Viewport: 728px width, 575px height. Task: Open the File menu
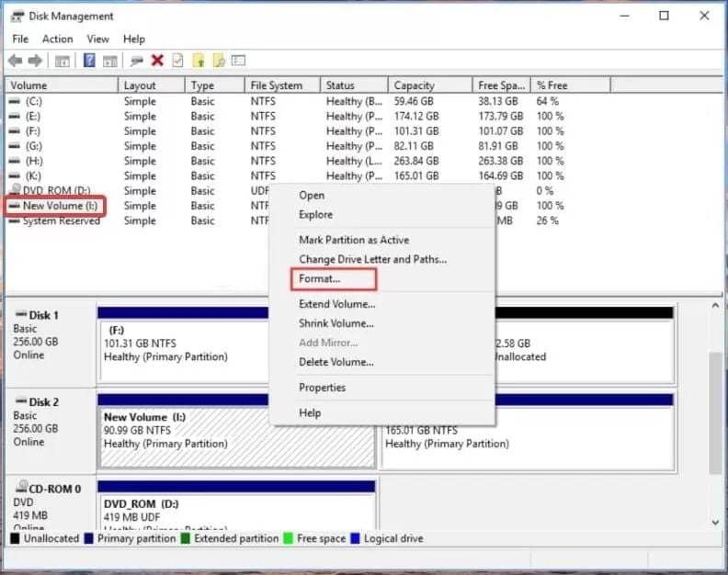point(20,39)
